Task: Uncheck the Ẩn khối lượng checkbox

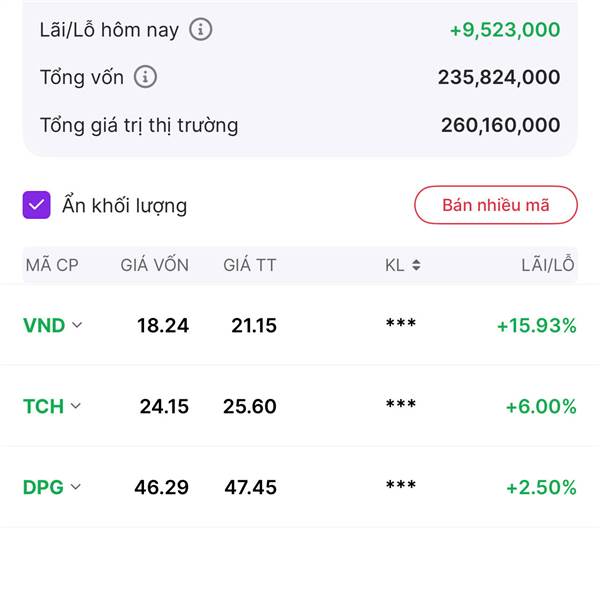Action: click(36, 205)
